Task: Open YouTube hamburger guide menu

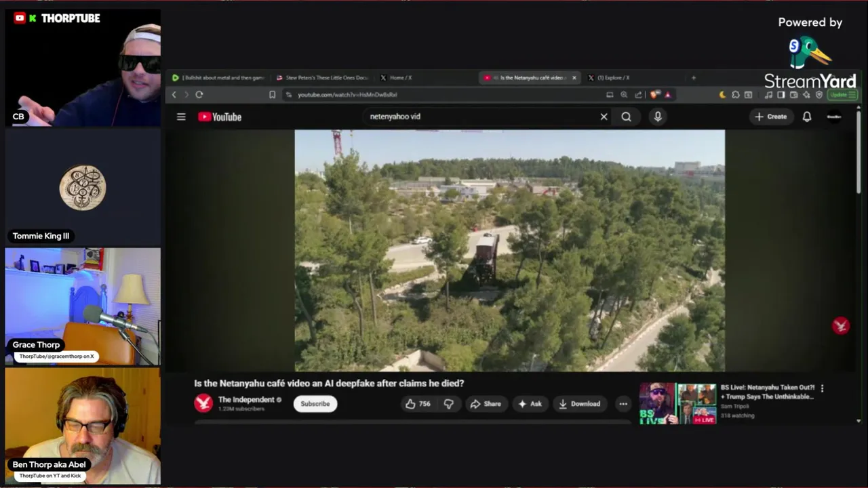Action: tap(181, 117)
